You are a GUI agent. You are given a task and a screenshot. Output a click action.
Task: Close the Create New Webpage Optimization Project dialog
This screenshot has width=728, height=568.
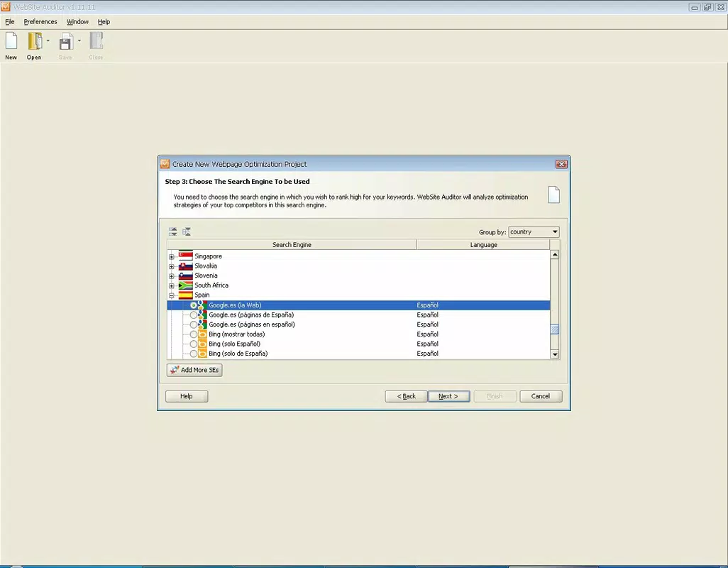pos(561,164)
